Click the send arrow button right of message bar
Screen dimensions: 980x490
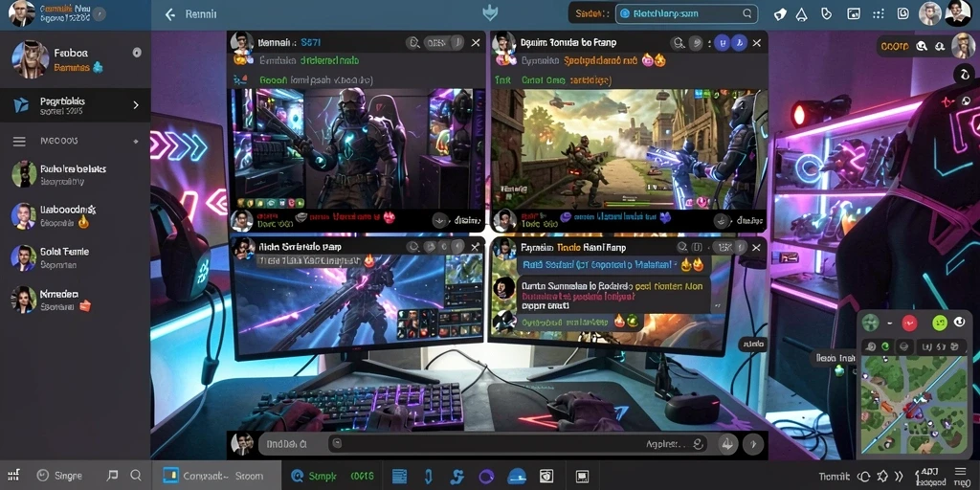tap(753, 444)
